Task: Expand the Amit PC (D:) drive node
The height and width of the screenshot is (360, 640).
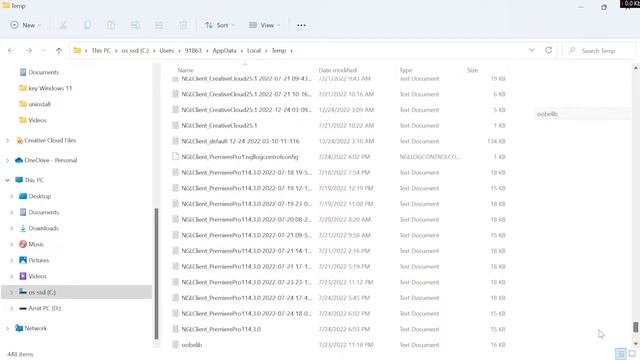Action: [11, 308]
